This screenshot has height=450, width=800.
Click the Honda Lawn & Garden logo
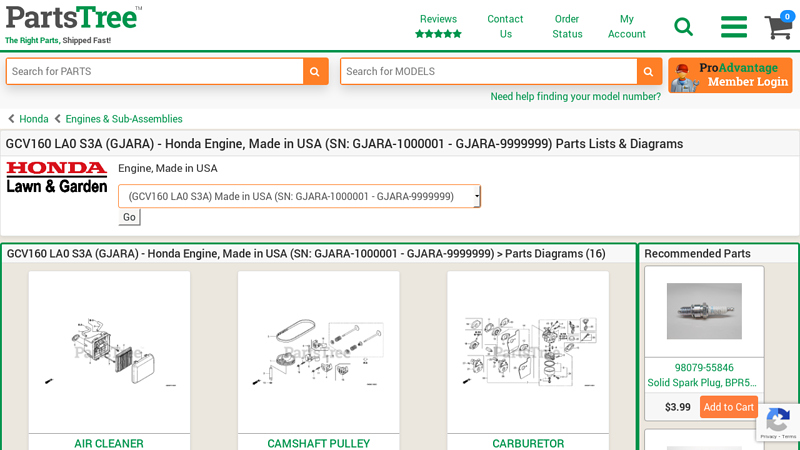pos(57,177)
